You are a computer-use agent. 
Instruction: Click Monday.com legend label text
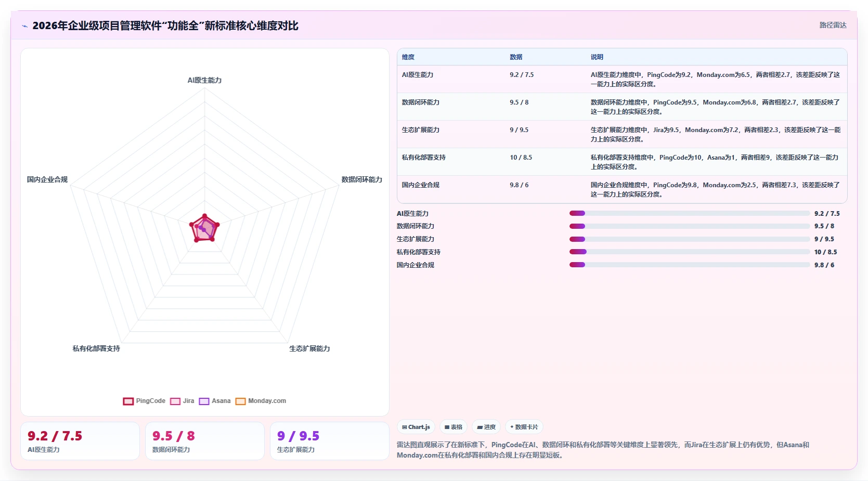pos(267,401)
